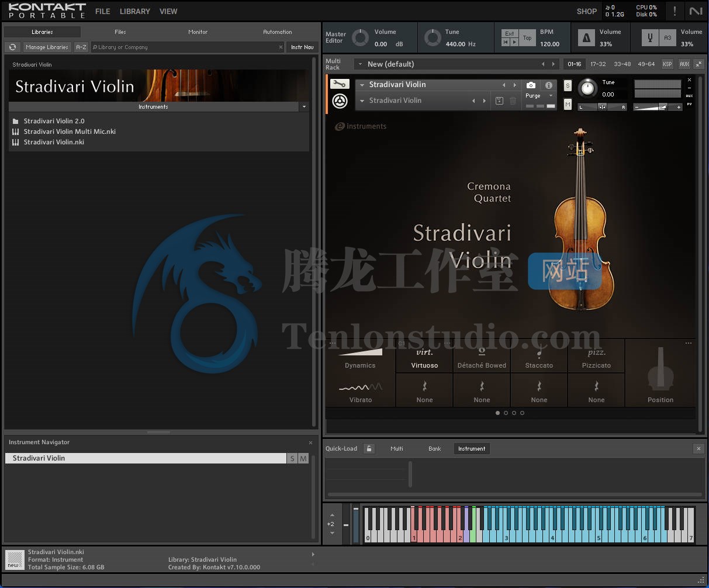Viewport: 709px width, 588px height.
Task: Click the Manage Libraries button
Action: [x=47, y=47]
